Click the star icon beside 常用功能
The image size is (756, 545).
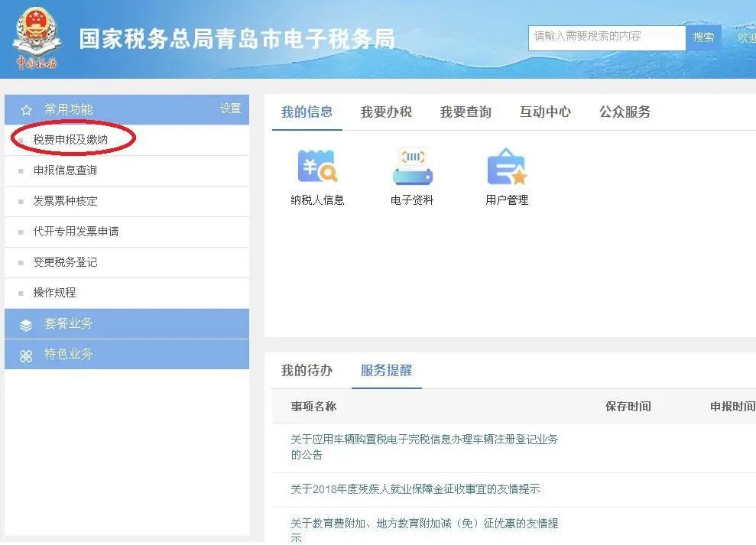26,110
